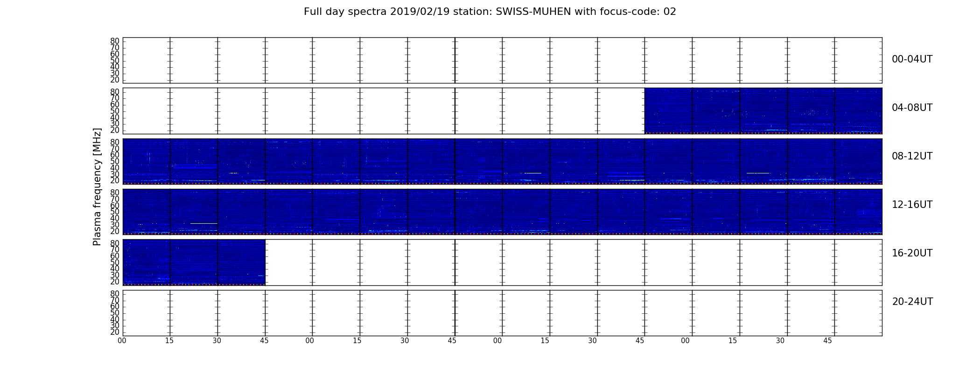
Task: Open the 08-12UT spectrogram panel
Action: click(502, 161)
